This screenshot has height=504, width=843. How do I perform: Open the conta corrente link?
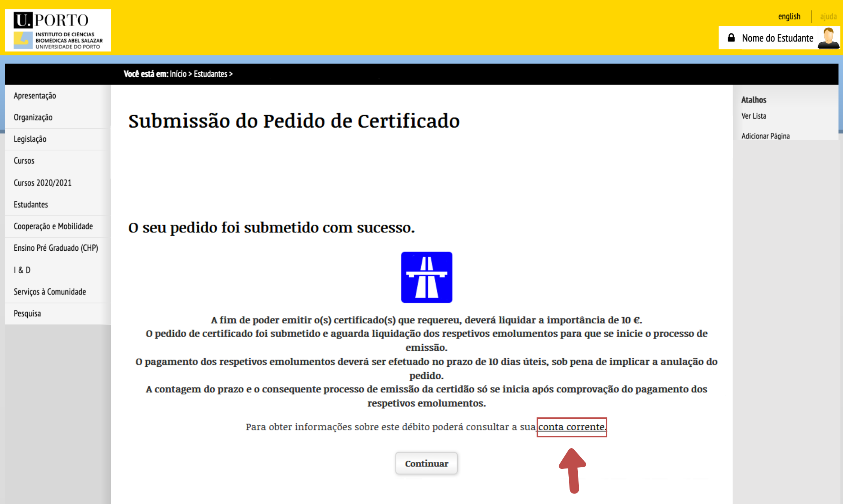[571, 427]
